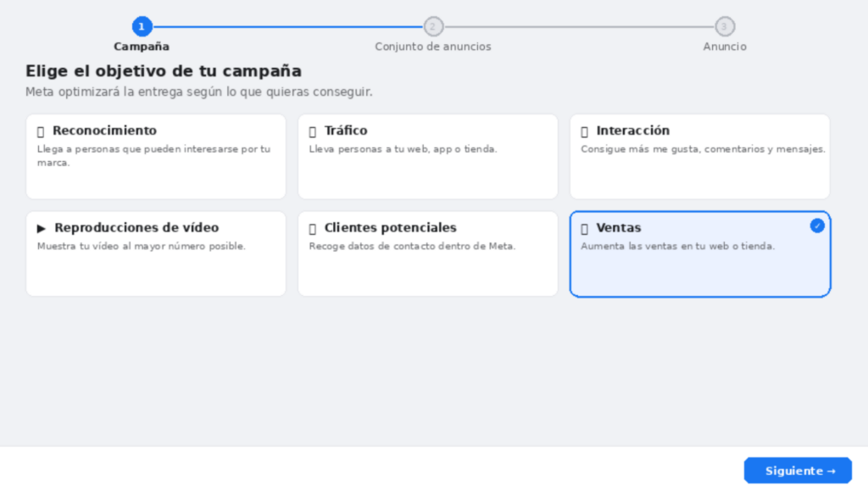Click the Tráfico objective icon
868x490 pixels.
click(312, 131)
